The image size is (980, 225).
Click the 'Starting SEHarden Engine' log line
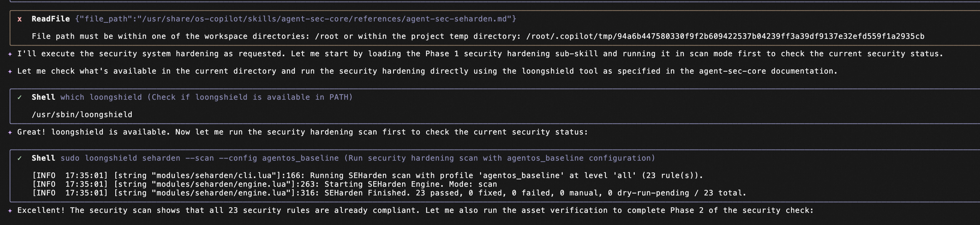click(x=264, y=184)
